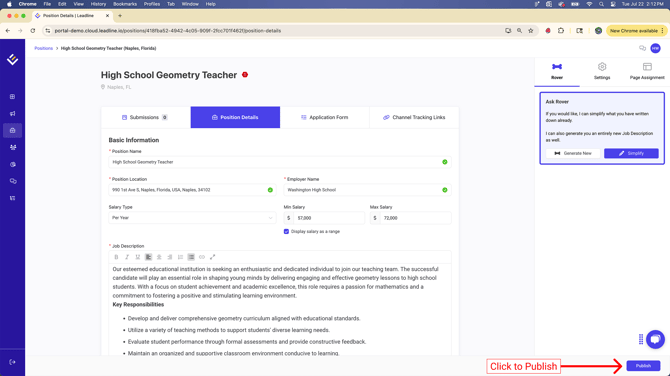
Task: Click the Chrome address bar
Action: [x=273, y=31]
